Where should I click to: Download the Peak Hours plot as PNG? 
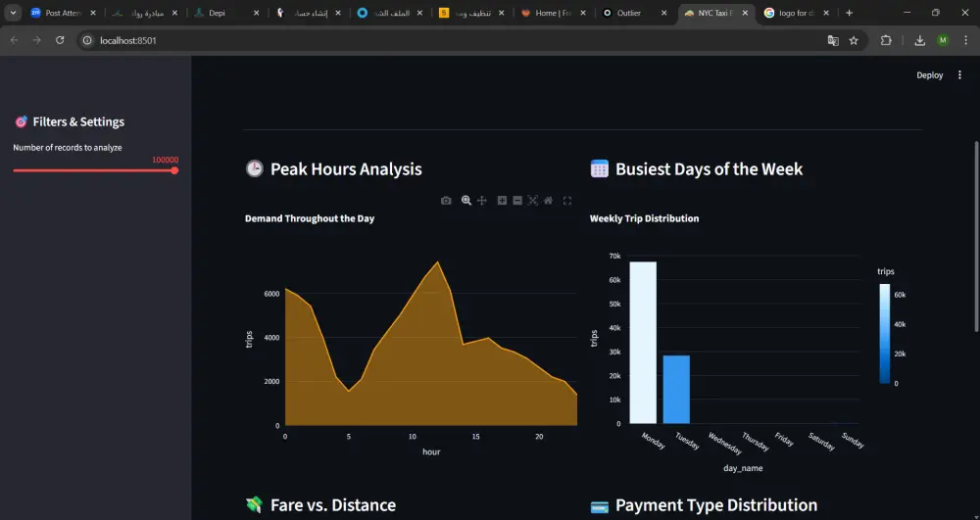[x=446, y=201]
